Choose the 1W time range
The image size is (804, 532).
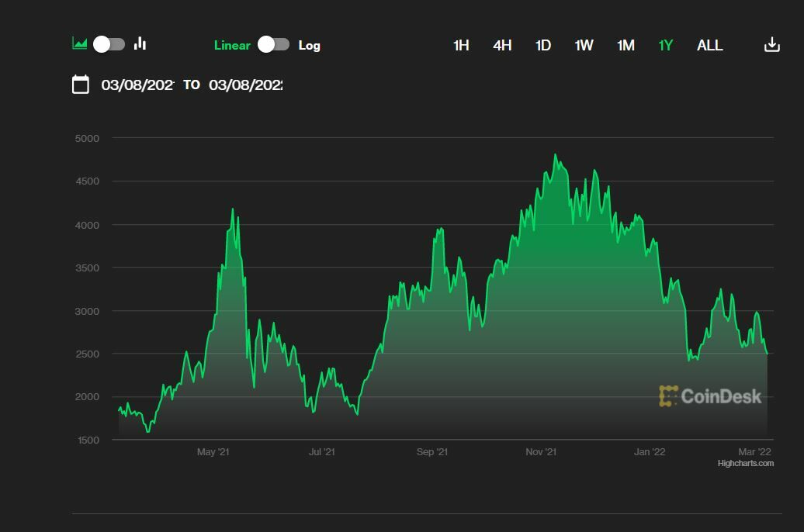584,45
